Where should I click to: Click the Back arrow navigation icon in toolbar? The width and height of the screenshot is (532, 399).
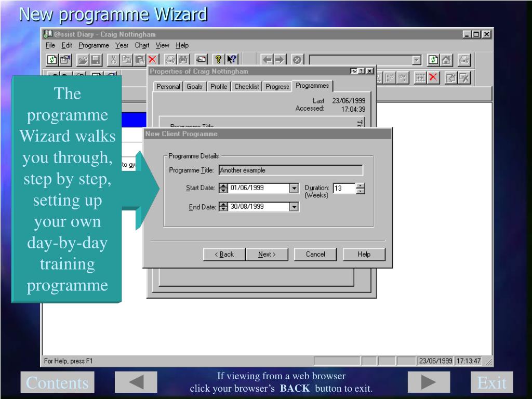coord(268,60)
